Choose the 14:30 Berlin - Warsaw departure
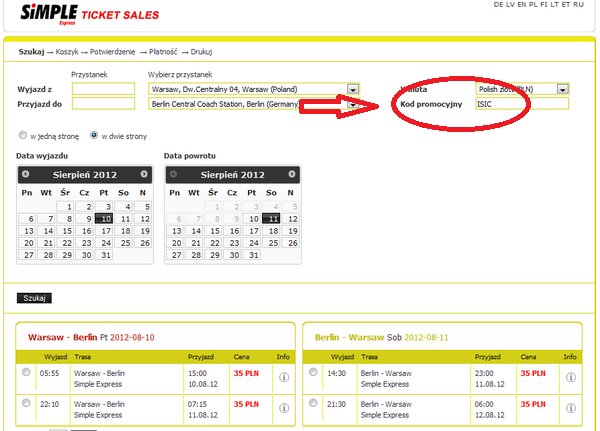The width and height of the screenshot is (600, 431). [x=313, y=372]
